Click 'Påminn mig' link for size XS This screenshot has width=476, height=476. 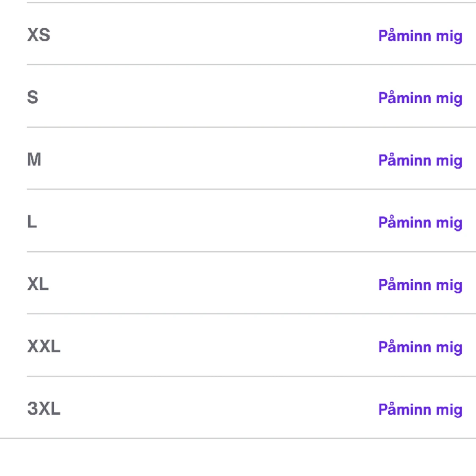[x=420, y=36]
